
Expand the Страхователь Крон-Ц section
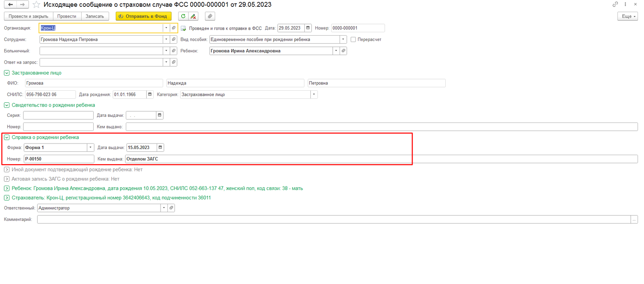[x=7, y=198]
